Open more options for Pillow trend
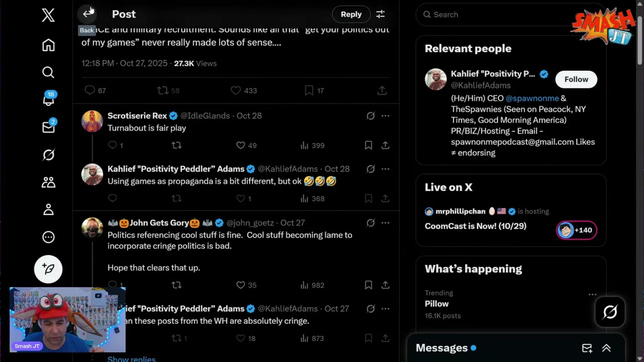This screenshot has height=362, width=644. coord(592,295)
